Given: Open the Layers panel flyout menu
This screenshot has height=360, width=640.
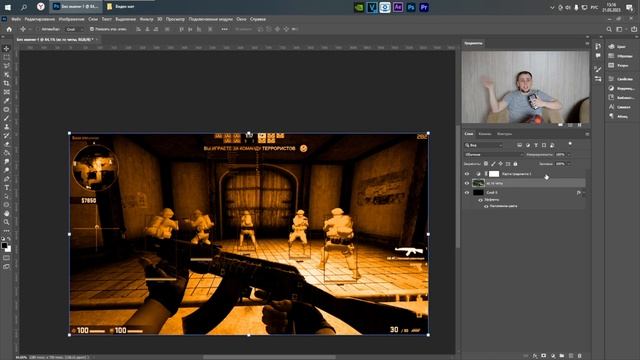Looking at the screenshot, I should (587, 134).
